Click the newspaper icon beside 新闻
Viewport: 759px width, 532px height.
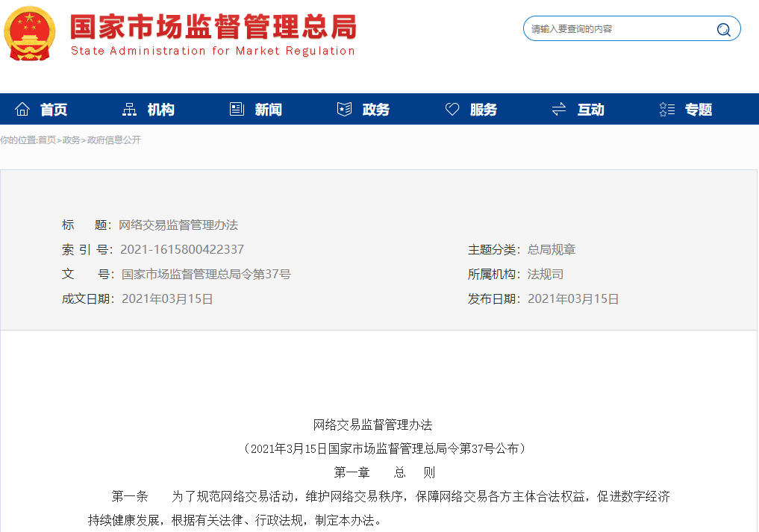click(237, 110)
